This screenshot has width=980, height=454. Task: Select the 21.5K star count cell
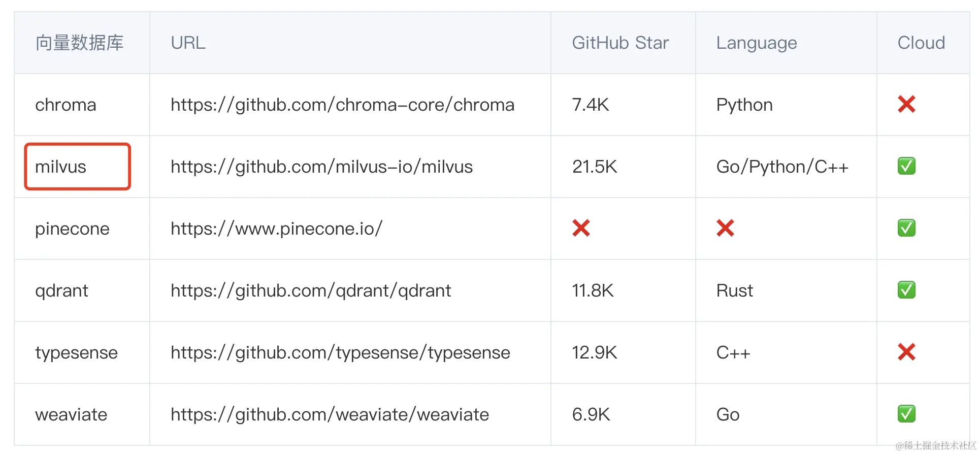(x=594, y=167)
